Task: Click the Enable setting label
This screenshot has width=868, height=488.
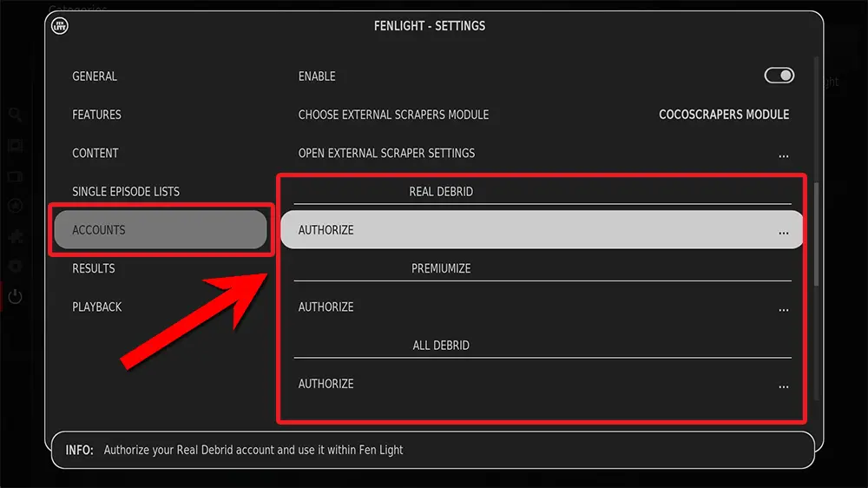Action: tap(317, 76)
